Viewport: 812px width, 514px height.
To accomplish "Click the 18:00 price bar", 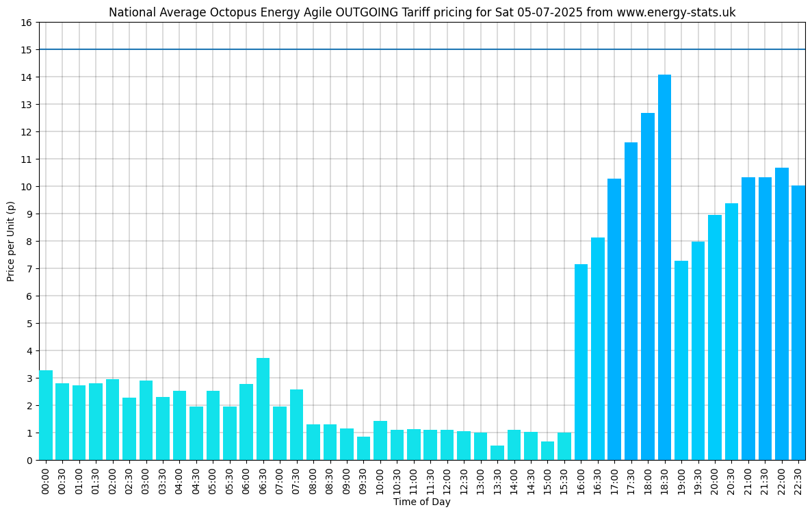I will pyautogui.click(x=647, y=287).
